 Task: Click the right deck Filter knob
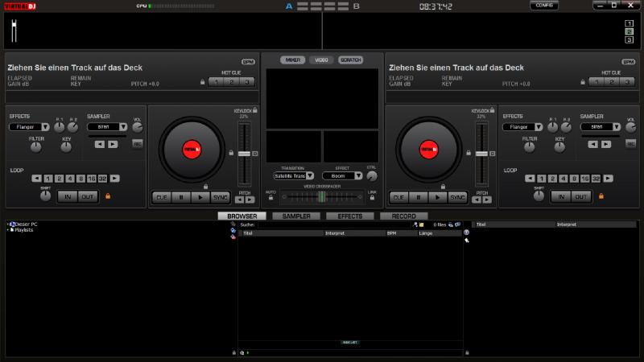pos(530,147)
